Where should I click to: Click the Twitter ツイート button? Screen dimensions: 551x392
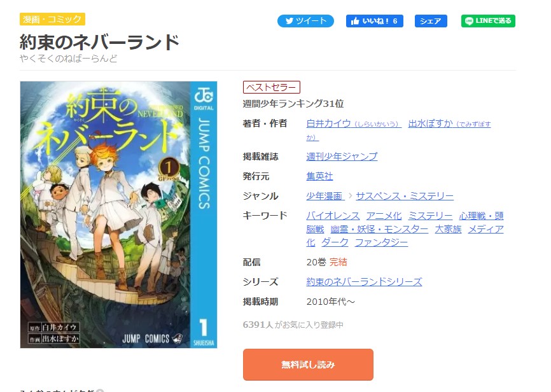tap(305, 21)
